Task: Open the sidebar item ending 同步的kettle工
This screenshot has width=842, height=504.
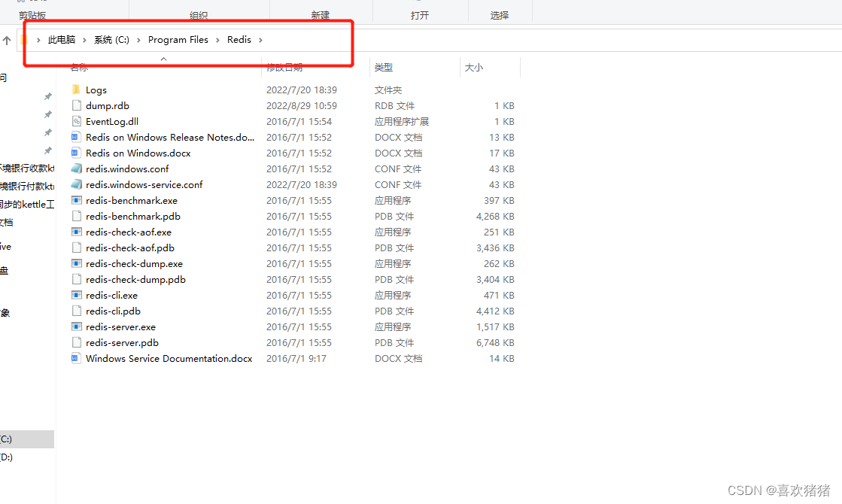Action: [x=27, y=205]
